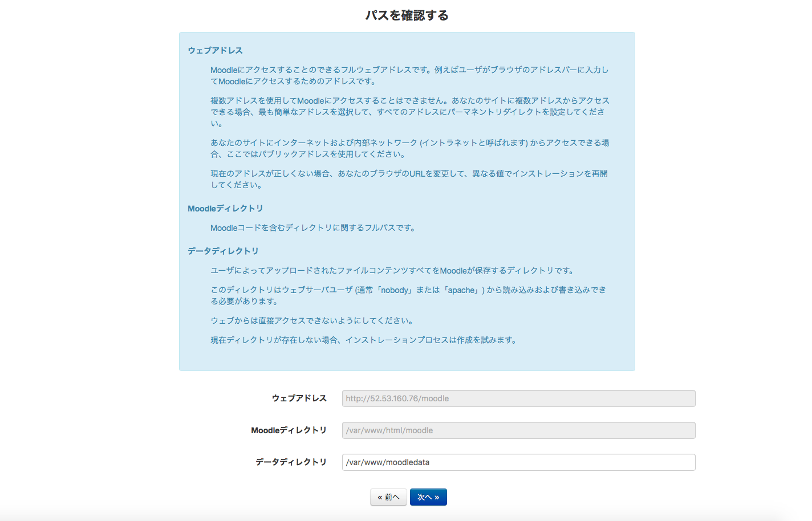Click the page heading パスを確認する
812x521 pixels.
[407, 15]
